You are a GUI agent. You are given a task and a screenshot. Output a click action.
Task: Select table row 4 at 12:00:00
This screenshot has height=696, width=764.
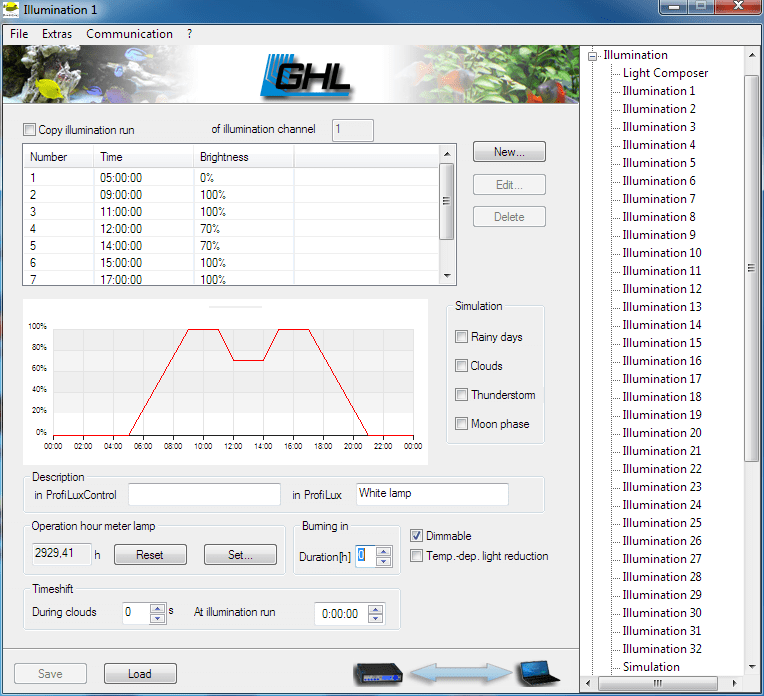(231, 229)
